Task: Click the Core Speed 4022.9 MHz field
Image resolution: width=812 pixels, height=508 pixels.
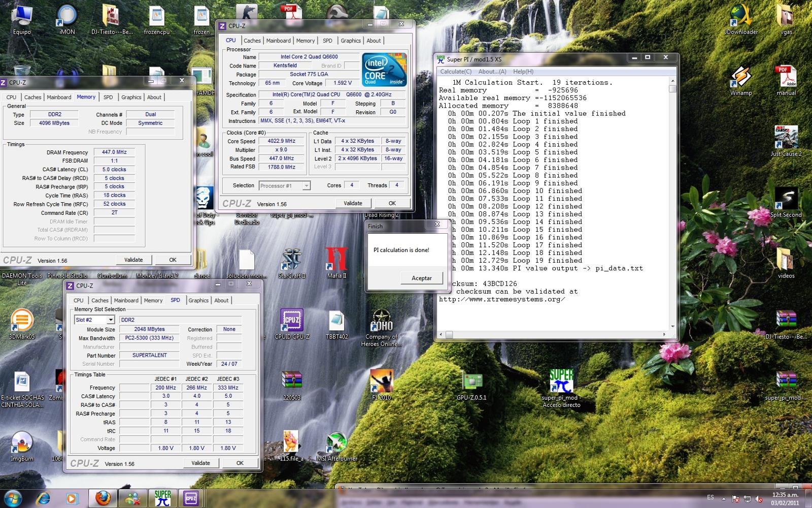Action: 281,141
